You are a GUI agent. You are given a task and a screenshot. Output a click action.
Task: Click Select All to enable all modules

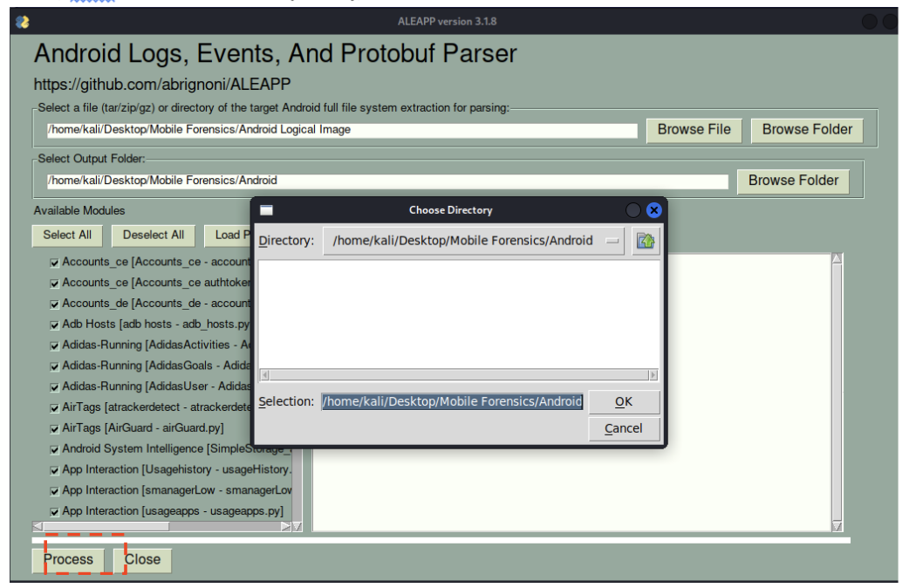66,235
